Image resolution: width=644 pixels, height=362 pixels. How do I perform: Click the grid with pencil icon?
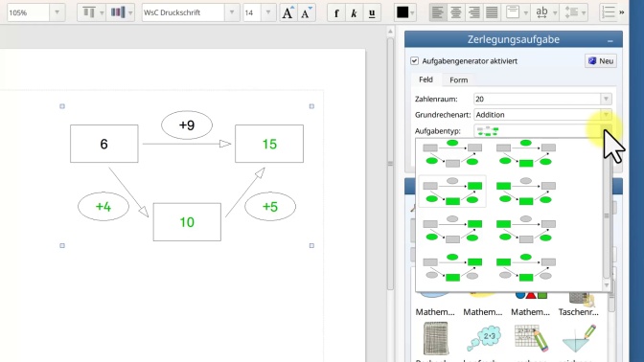[532, 338]
